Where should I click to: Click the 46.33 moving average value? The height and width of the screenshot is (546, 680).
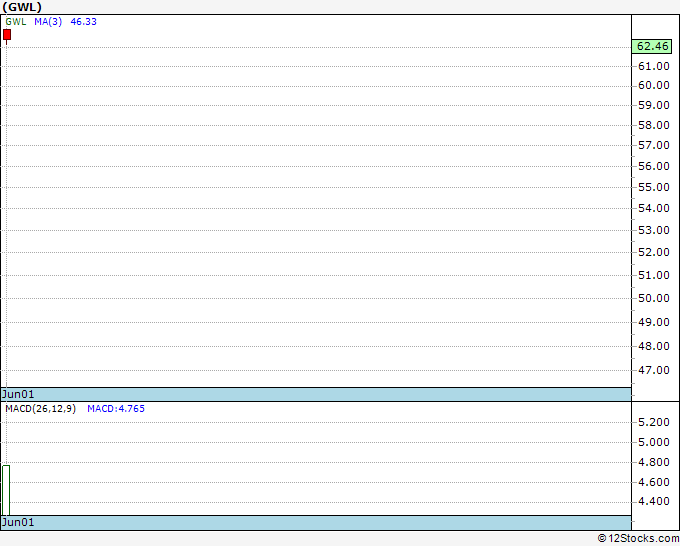(x=83, y=22)
